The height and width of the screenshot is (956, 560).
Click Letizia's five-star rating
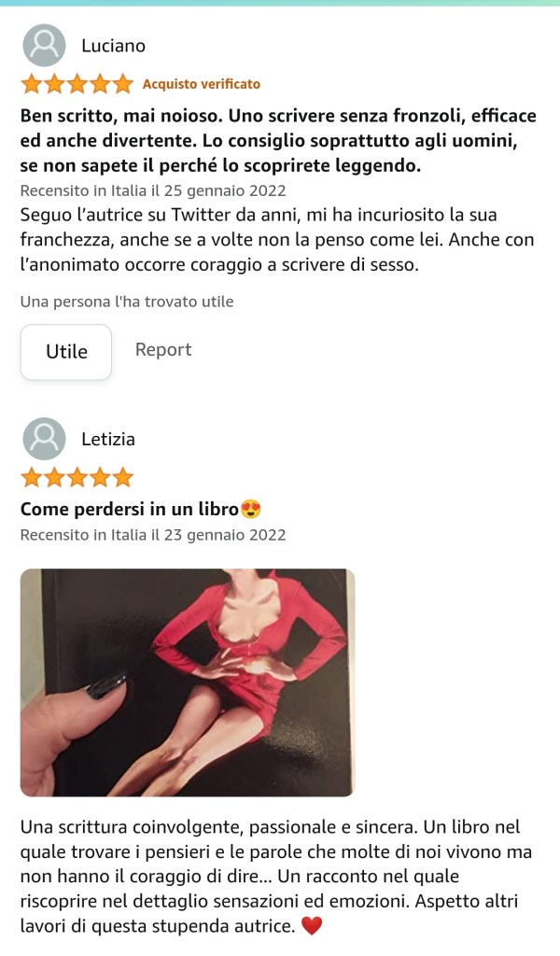pyautogui.click(x=77, y=477)
